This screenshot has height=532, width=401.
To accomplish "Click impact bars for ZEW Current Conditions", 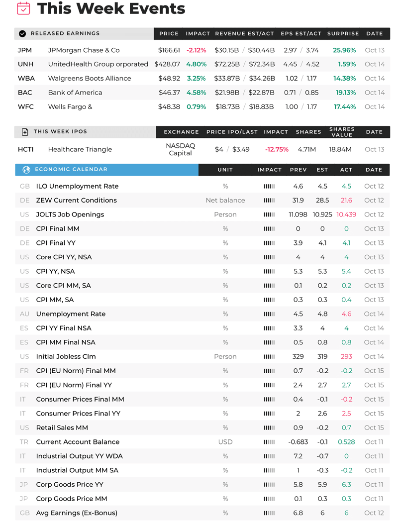I will pyautogui.click(x=269, y=201).
